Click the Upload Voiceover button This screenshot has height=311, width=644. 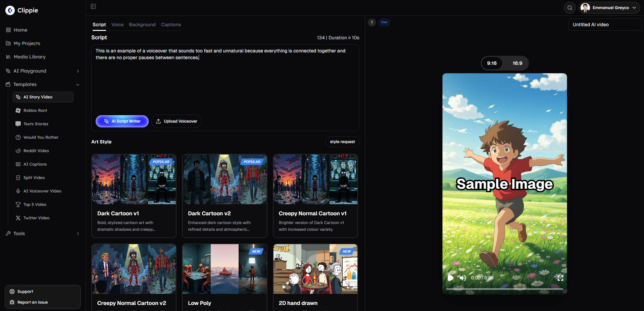[x=177, y=121]
